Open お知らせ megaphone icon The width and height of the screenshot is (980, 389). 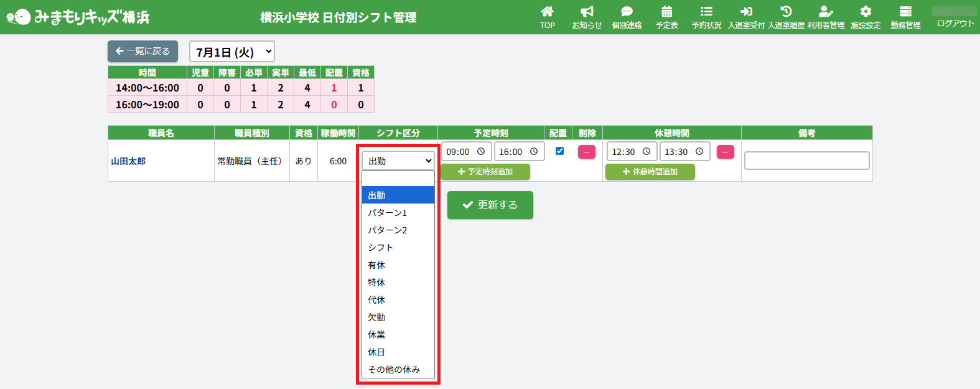coord(587,12)
